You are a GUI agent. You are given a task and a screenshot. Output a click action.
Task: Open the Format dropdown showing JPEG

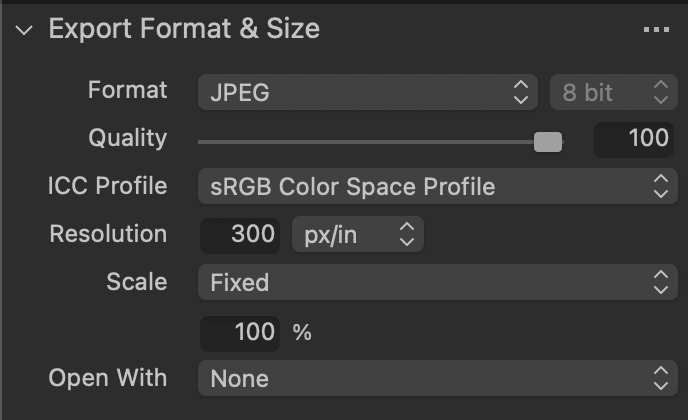coord(368,92)
